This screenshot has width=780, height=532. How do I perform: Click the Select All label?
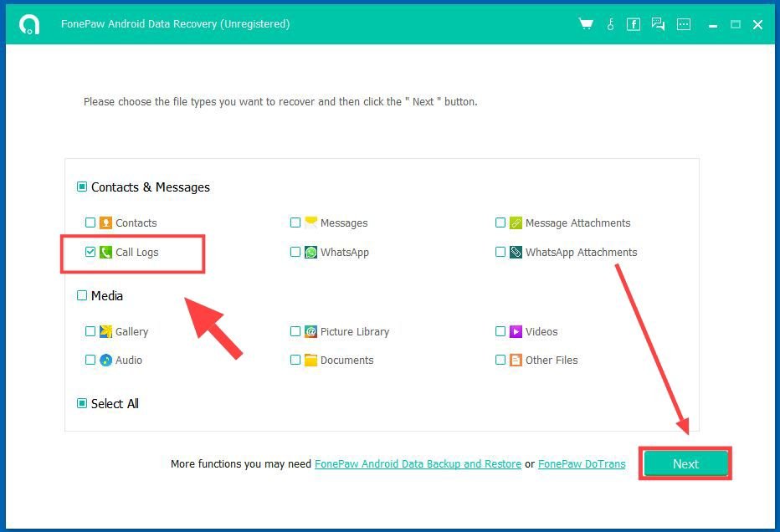pyautogui.click(x=115, y=404)
